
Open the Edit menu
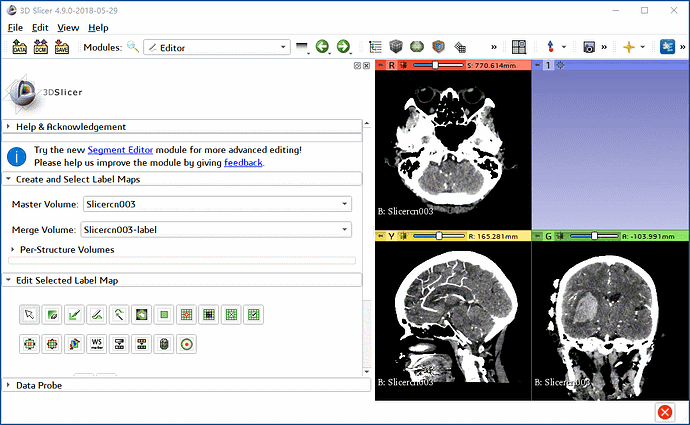(40, 28)
